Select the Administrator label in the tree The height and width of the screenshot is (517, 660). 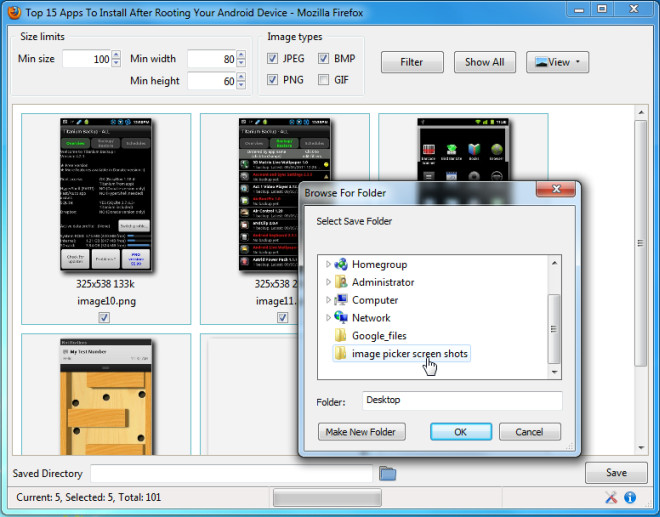point(383,282)
